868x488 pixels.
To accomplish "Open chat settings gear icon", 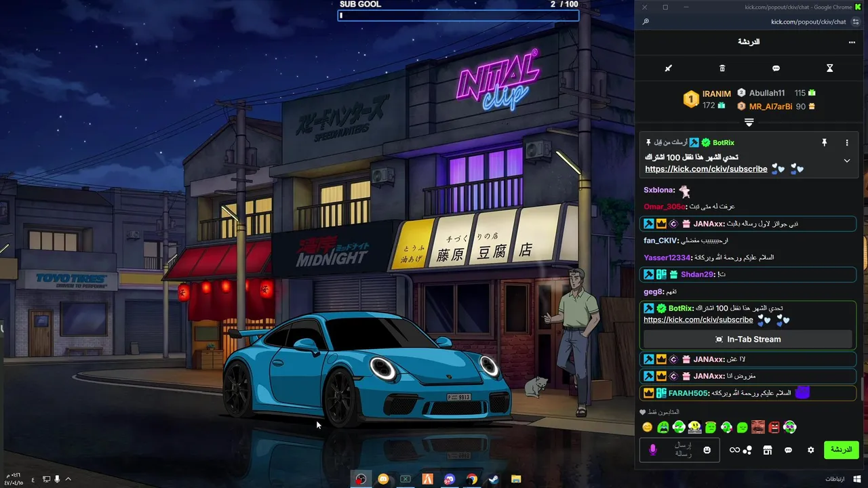I will [810, 450].
